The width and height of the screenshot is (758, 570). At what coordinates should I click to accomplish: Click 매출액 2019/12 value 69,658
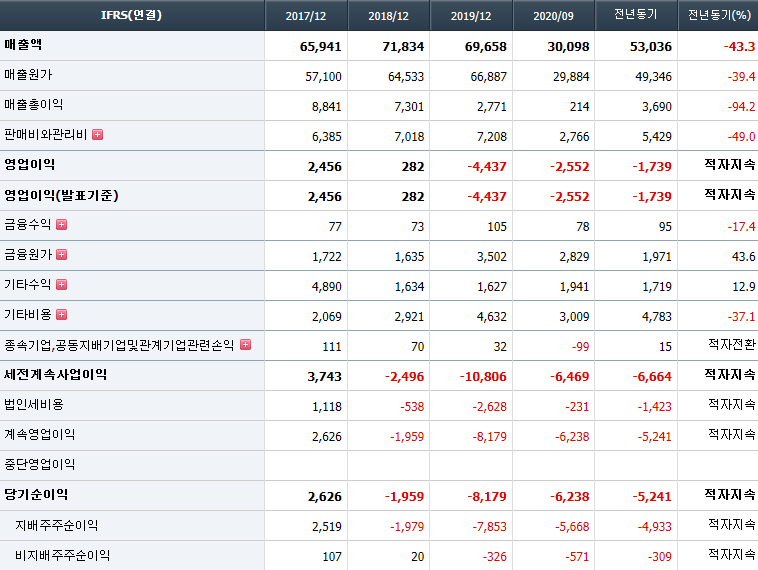(486, 46)
